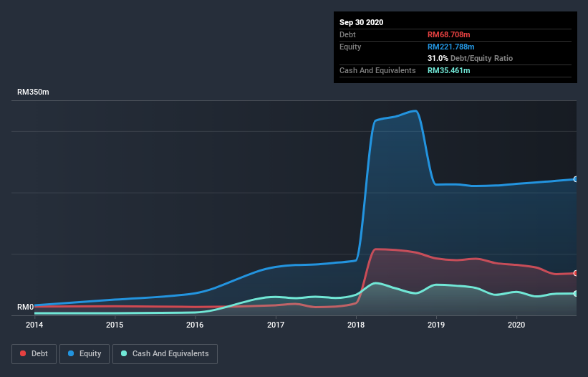Toggle the Cash And Equivalents legend button
The image size is (588, 377).
pos(165,354)
